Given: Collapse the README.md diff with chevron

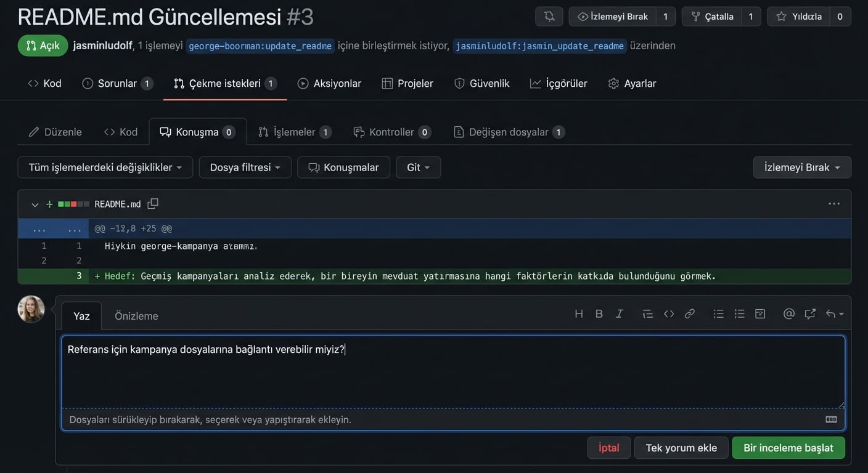Looking at the screenshot, I should [x=35, y=204].
